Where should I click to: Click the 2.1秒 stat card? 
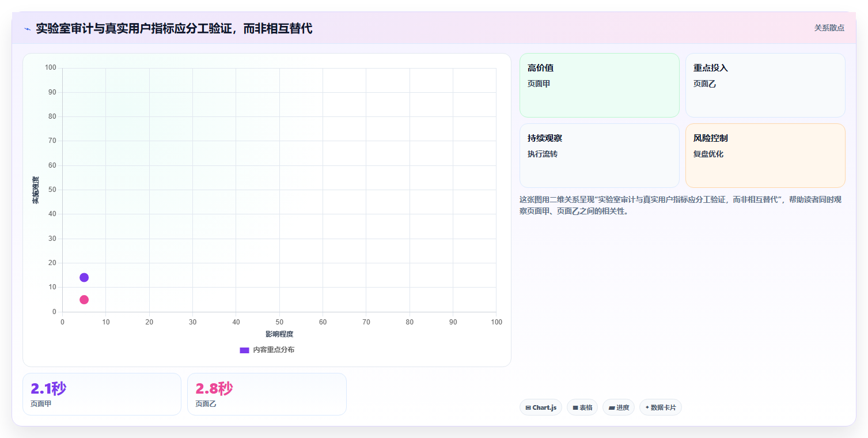(102, 394)
